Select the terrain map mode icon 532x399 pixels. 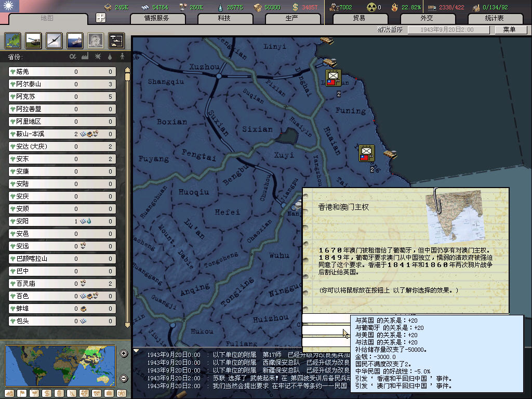click(x=10, y=393)
